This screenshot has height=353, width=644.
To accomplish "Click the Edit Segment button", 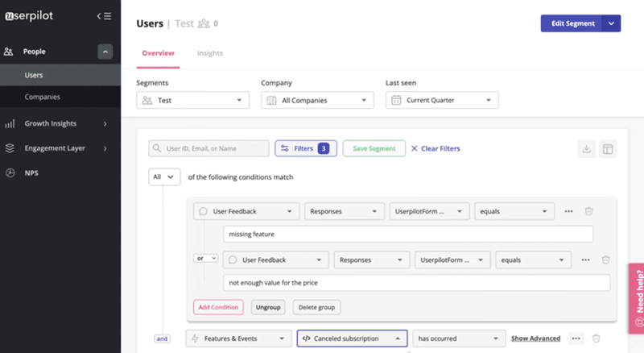I will pyautogui.click(x=572, y=23).
